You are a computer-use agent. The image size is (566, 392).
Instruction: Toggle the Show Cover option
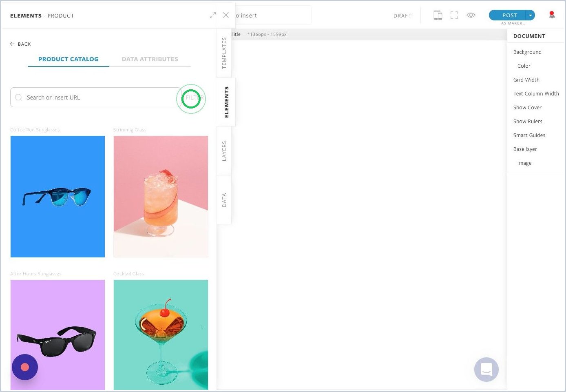[527, 108]
